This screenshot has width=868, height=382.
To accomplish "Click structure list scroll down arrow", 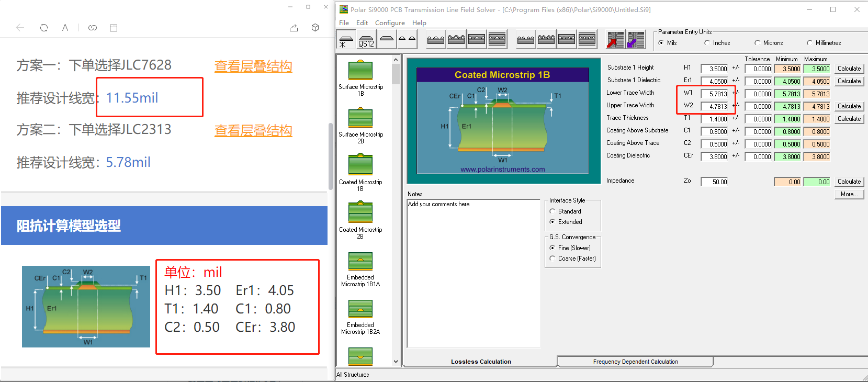I will [x=396, y=361].
